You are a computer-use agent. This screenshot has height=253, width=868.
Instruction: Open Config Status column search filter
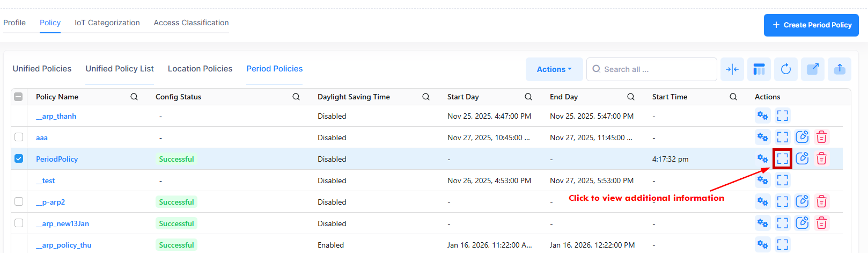[296, 97]
